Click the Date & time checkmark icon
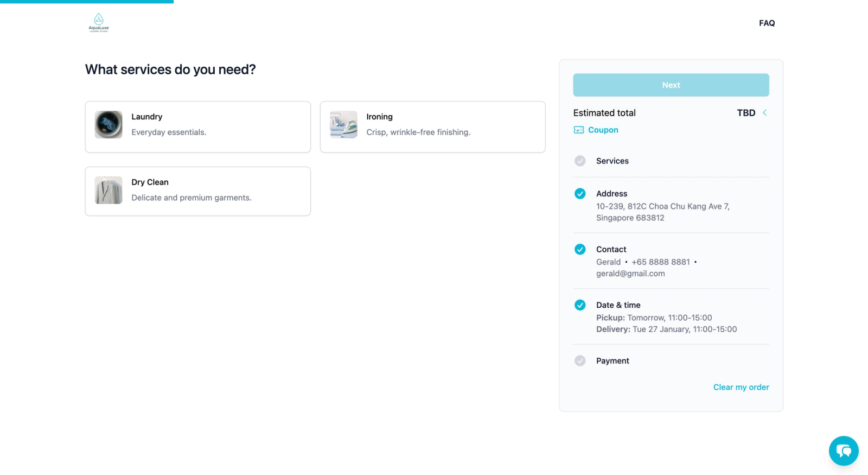Image resolution: width=868 pixels, height=475 pixels. (x=580, y=305)
